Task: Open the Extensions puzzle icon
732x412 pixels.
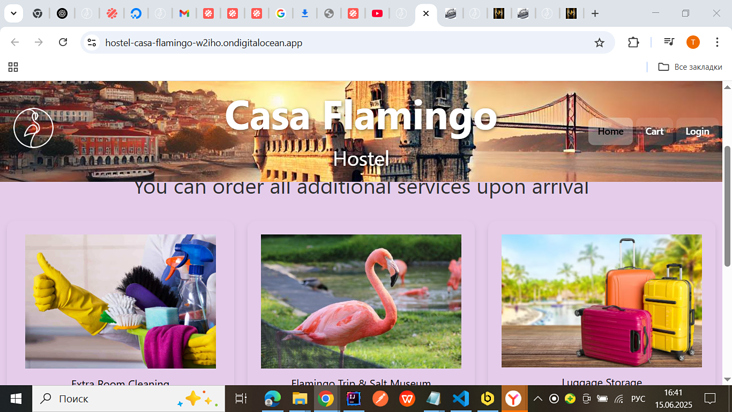Action: (x=633, y=42)
